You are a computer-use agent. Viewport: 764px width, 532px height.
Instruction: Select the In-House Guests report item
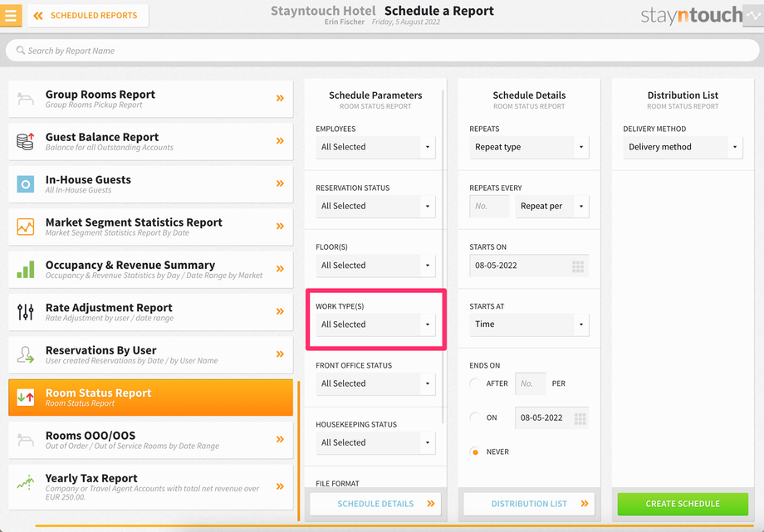click(x=150, y=184)
